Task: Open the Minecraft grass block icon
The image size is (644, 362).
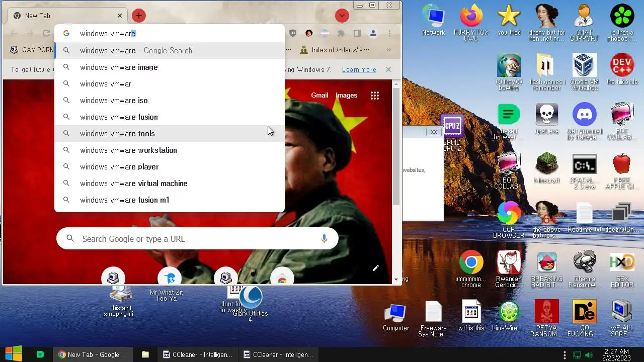Action: point(546,168)
